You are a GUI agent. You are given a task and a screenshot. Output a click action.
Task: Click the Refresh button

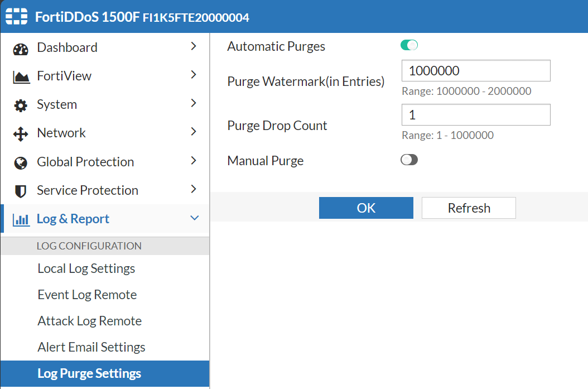(468, 208)
